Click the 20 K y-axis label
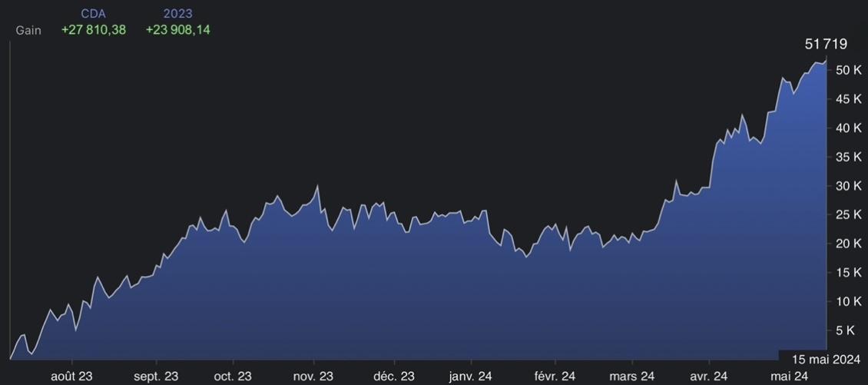This screenshot has height=385, width=868. pyautogui.click(x=849, y=244)
